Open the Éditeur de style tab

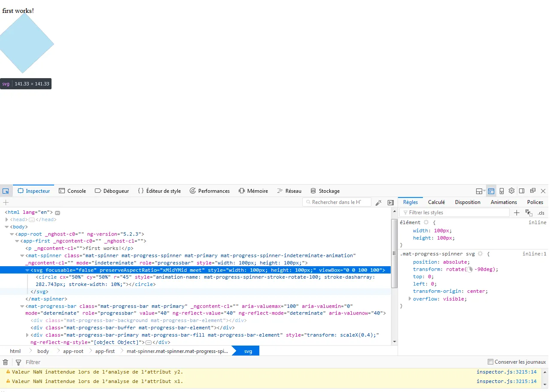pos(159,191)
